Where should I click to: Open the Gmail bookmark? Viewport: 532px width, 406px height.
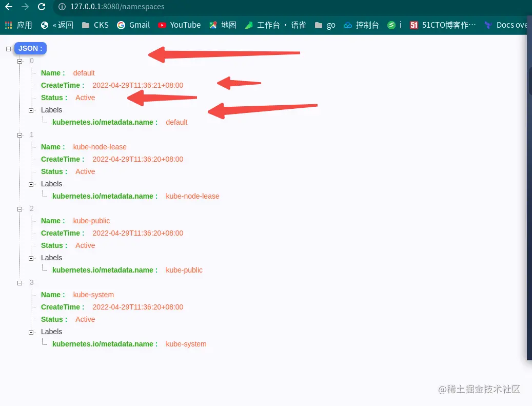[133, 25]
